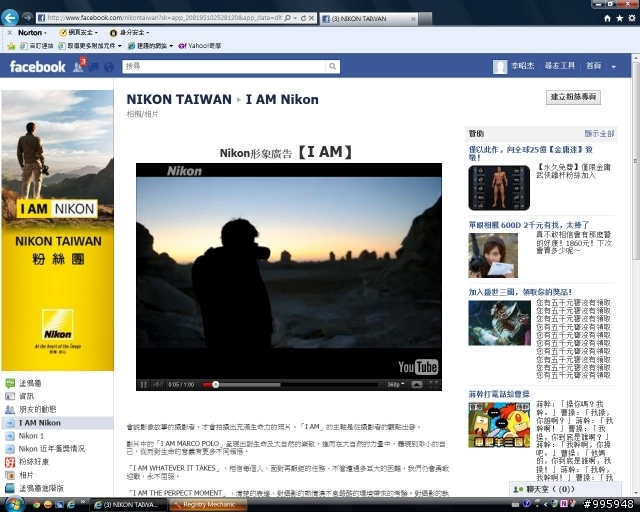Open the browser home icon

pos(607,18)
